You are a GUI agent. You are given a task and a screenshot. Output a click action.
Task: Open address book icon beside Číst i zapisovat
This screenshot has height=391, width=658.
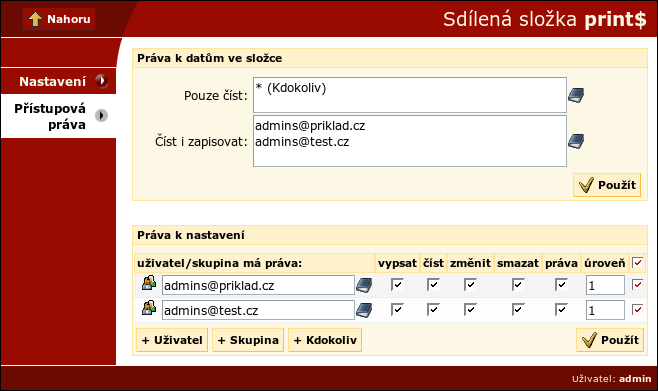click(576, 141)
